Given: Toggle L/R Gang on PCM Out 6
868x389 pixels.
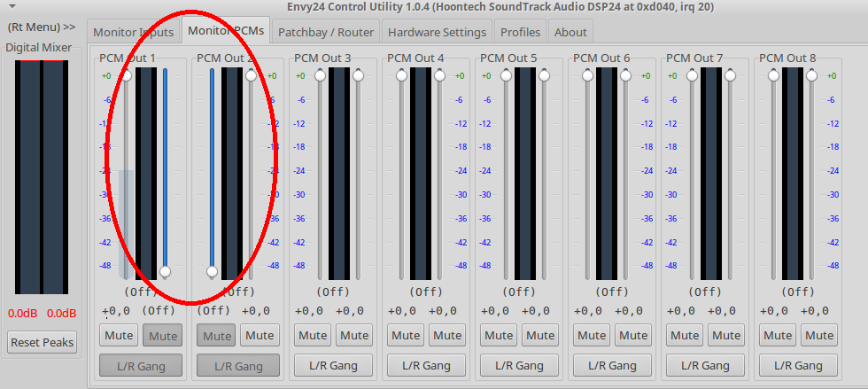Looking at the screenshot, I should (612, 366).
